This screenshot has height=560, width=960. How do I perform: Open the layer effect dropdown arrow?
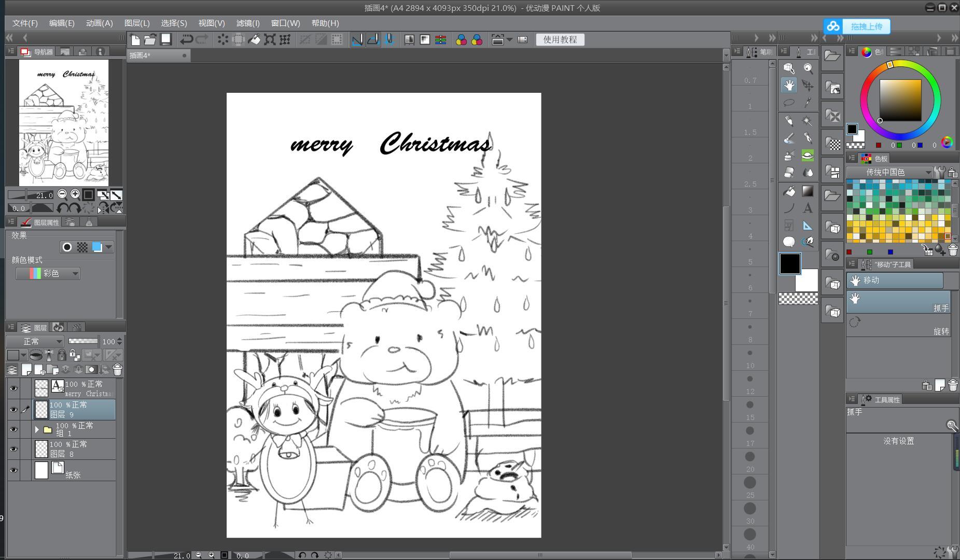pyautogui.click(x=108, y=247)
